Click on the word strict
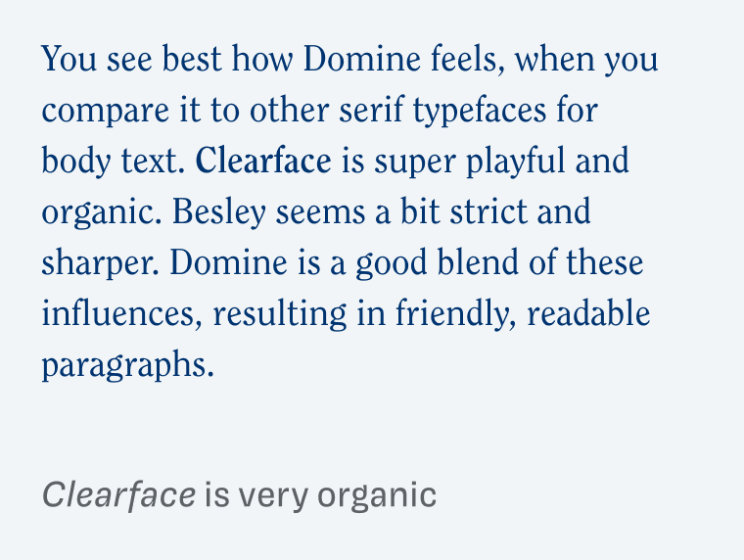Screen dimensions: 744x560 pos(488,211)
